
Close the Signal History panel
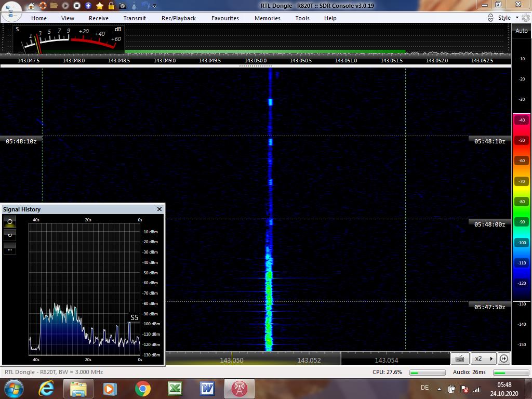coord(159,209)
